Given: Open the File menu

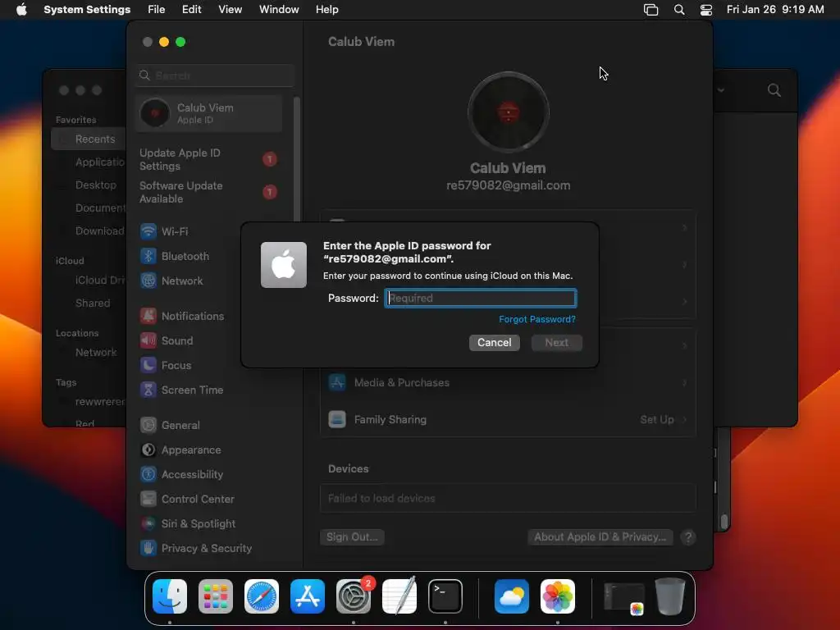Looking at the screenshot, I should (x=157, y=10).
